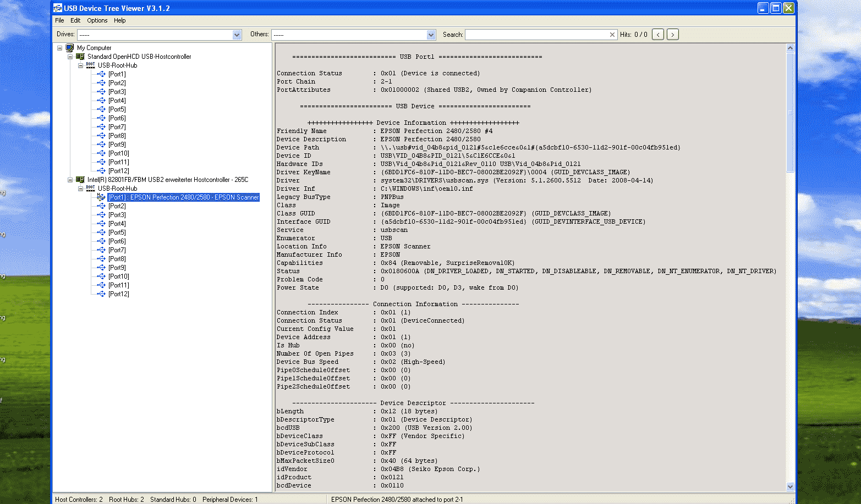Select [Port10] label under the Intel root hub
The image size is (861, 504).
coord(119,276)
